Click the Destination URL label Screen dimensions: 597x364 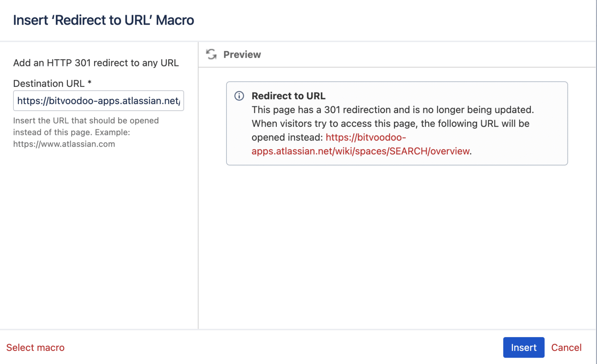pyautogui.click(x=49, y=83)
